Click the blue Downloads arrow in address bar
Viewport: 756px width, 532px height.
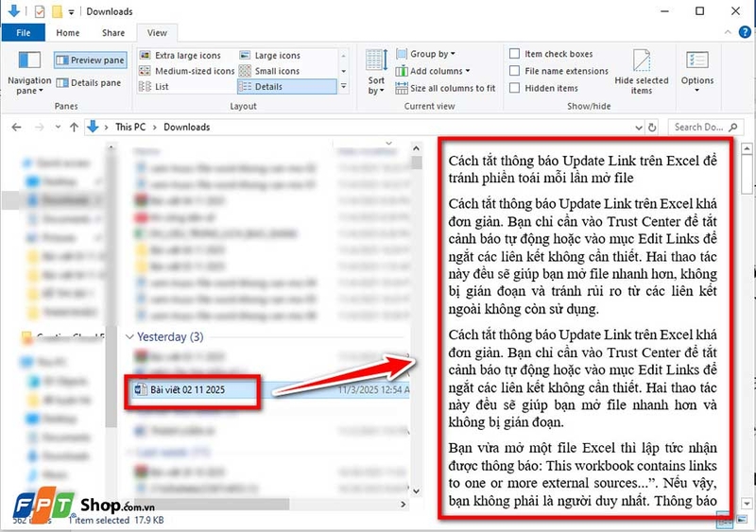click(93, 127)
